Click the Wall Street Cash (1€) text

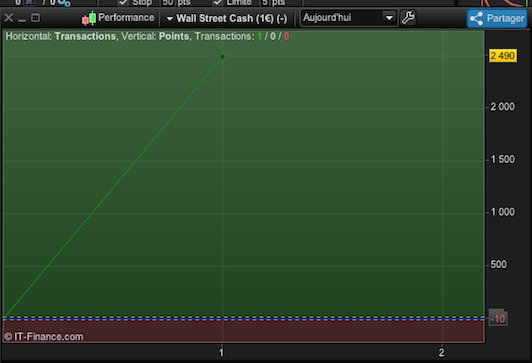coord(232,18)
